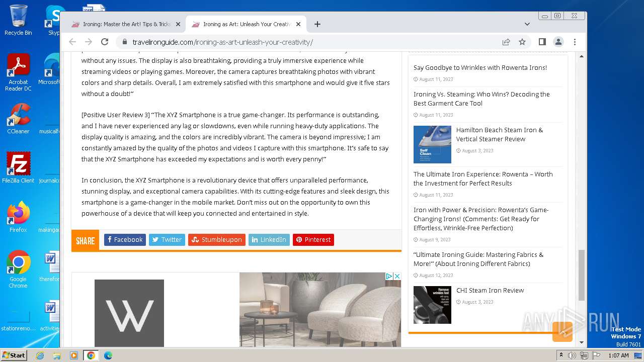Screen dimensions: 644x362
Task: Open CHI Steam Iron Review link
Action: 490,290
